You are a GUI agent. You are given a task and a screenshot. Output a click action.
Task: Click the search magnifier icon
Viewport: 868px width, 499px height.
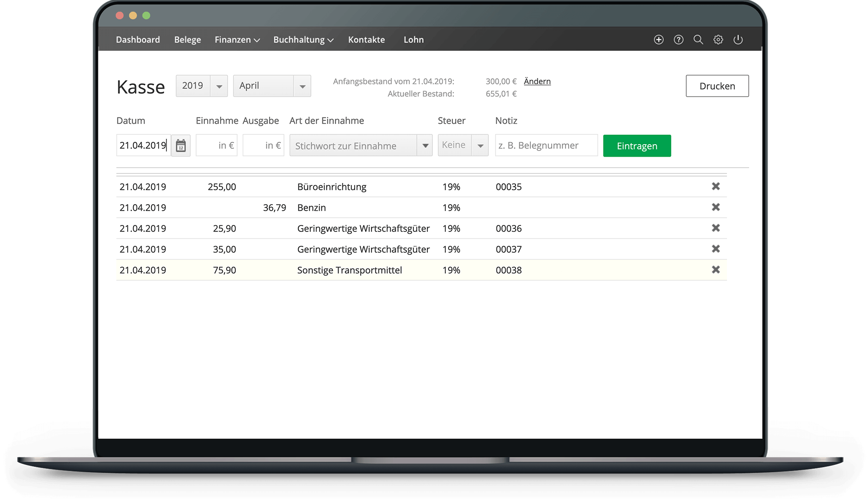tap(698, 40)
